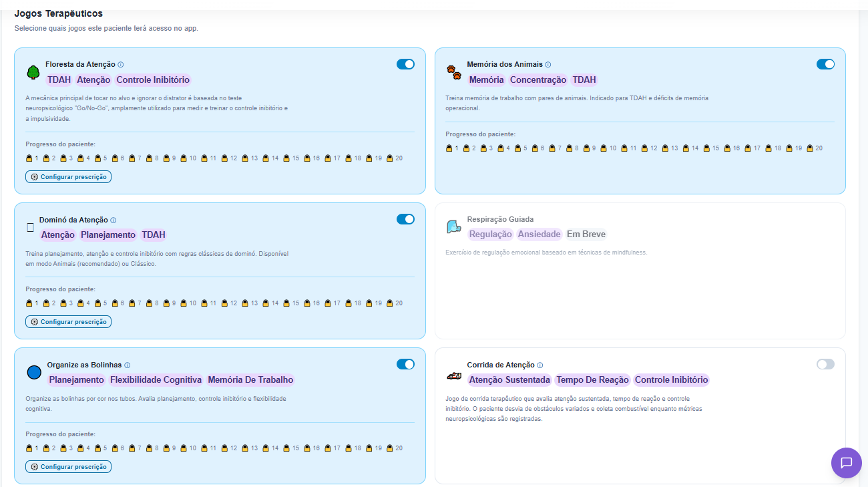
Task: Click info icon beside Dominó da Atenção
Action: (114, 220)
